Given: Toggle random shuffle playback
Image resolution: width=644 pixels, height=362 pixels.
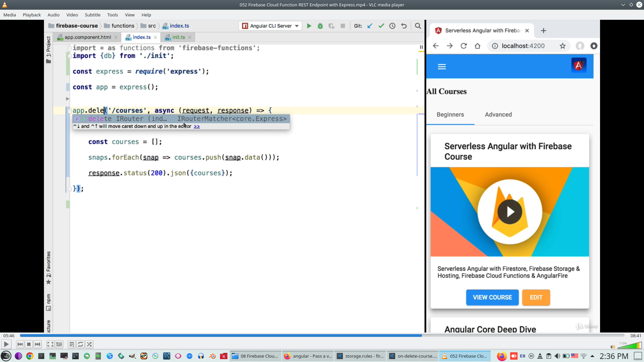Looking at the screenshot, I should click(89, 344).
